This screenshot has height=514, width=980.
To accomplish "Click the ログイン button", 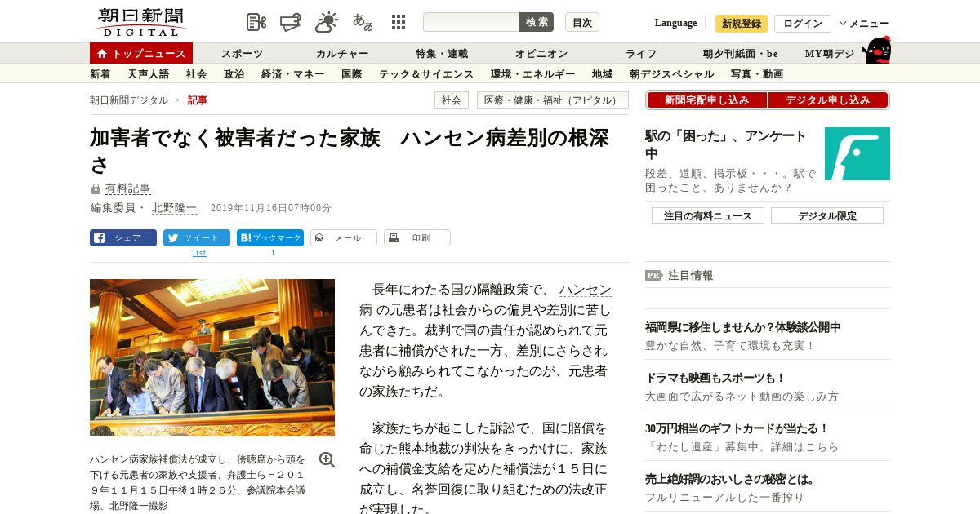I will click(x=803, y=23).
